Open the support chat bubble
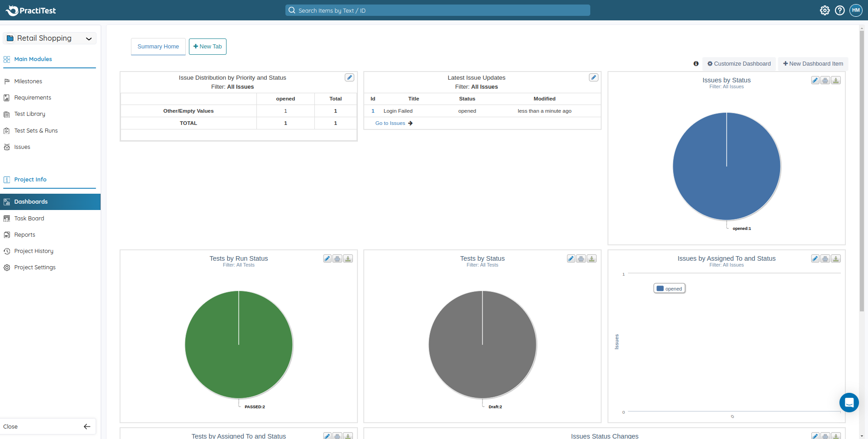Viewport: 868px width, 439px height. tap(849, 402)
